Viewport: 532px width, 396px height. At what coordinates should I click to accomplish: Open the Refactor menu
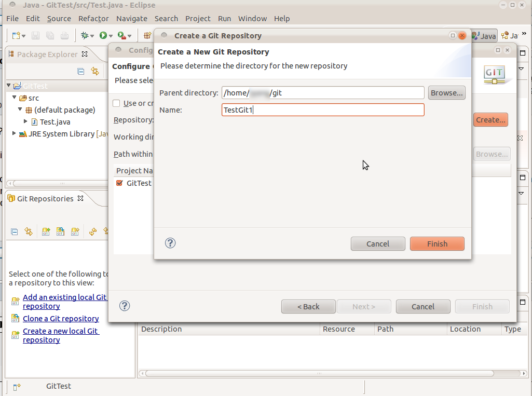[93, 19]
